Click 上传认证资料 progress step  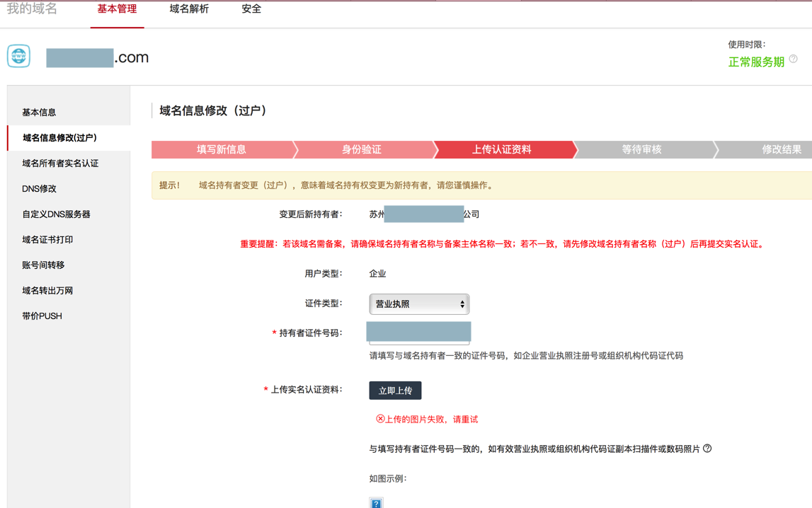point(503,149)
